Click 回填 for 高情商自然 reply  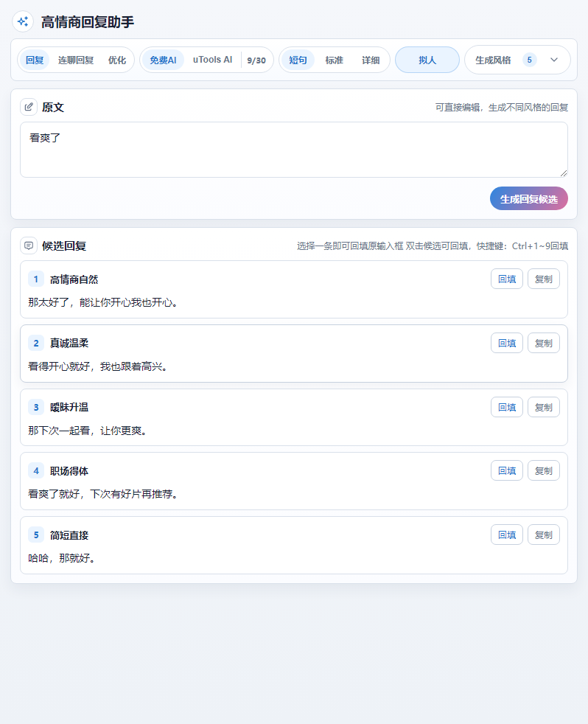(x=507, y=279)
